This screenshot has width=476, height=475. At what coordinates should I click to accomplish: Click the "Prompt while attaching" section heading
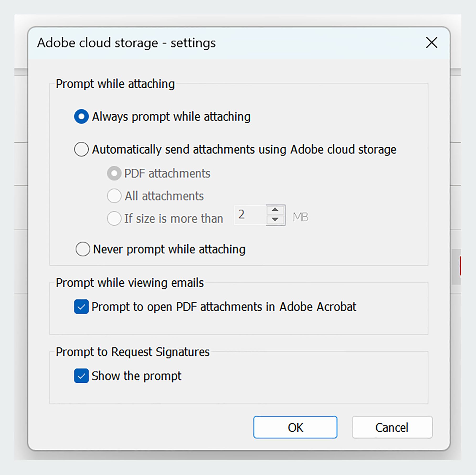tap(116, 84)
